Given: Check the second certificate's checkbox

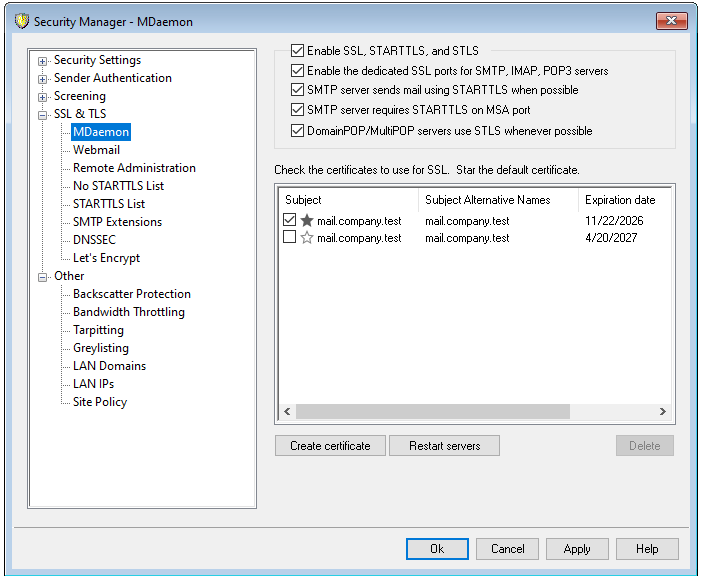Looking at the screenshot, I should pyautogui.click(x=290, y=238).
